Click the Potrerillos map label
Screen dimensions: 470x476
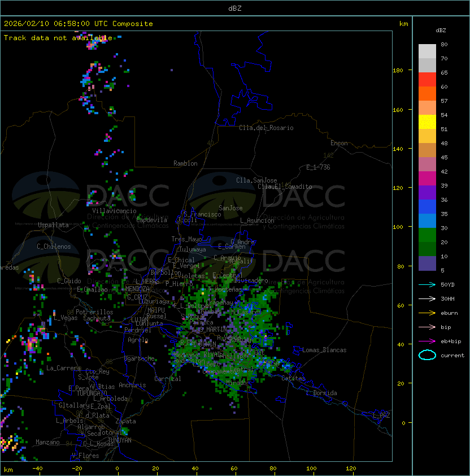click(94, 312)
